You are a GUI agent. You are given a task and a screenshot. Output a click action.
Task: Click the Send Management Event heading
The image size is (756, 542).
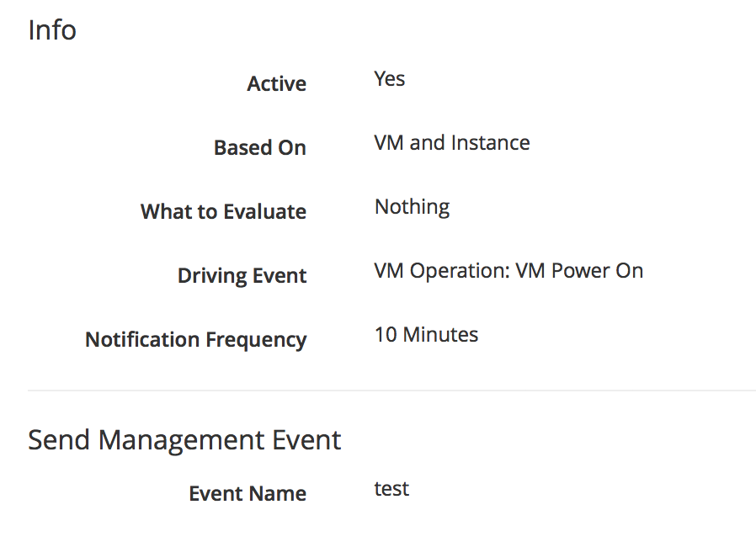[x=184, y=440]
